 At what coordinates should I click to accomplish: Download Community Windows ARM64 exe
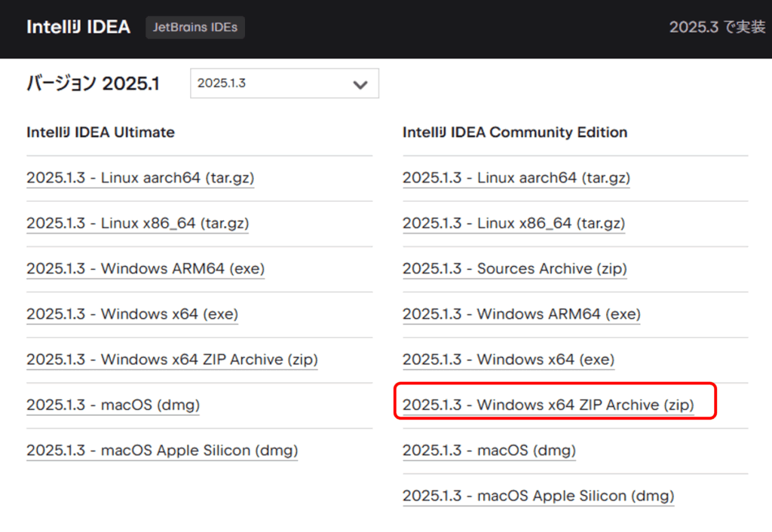522,314
